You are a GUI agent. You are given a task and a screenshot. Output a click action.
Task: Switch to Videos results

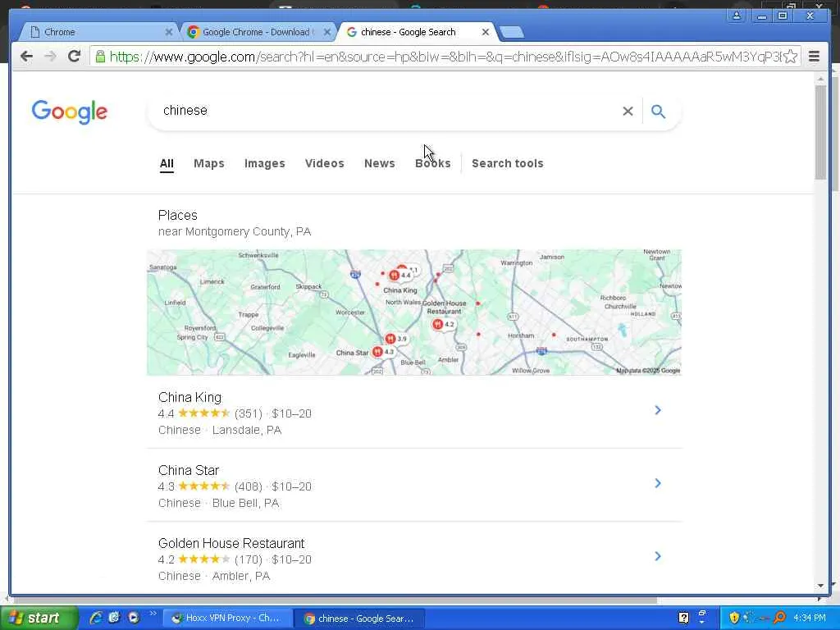325,163
